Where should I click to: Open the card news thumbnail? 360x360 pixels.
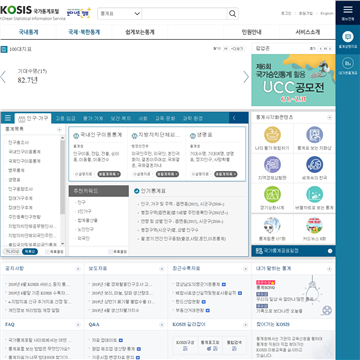pyautogui.click(x=314, y=226)
